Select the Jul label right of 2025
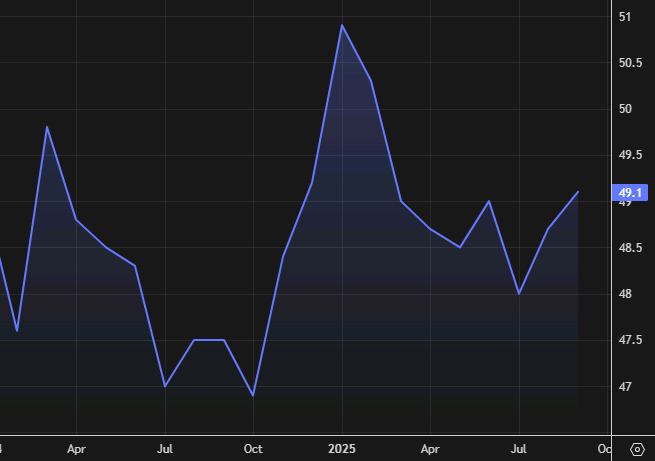The height and width of the screenshot is (461, 655). 519,450
